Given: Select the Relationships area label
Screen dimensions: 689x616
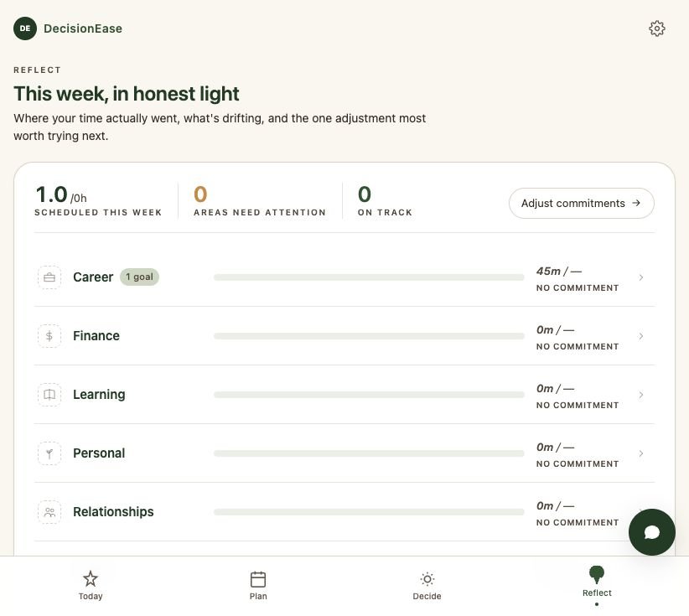Looking at the screenshot, I should (113, 512).
